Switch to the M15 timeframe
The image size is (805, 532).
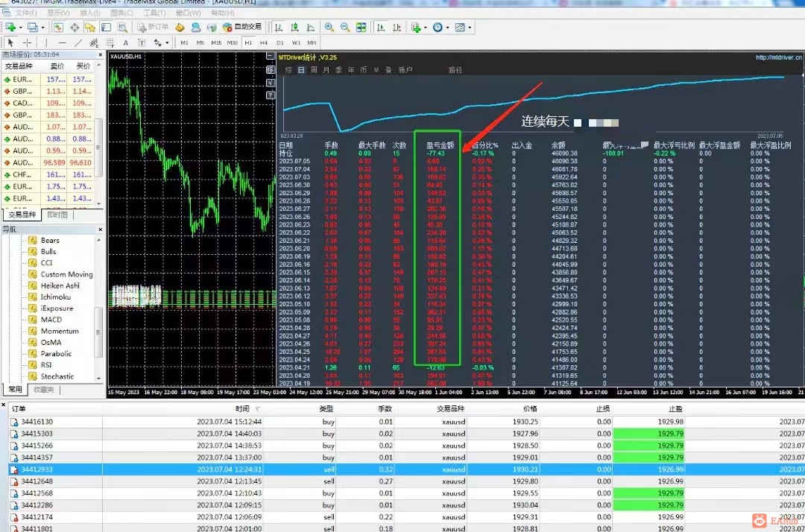click(x=216, y=42)
